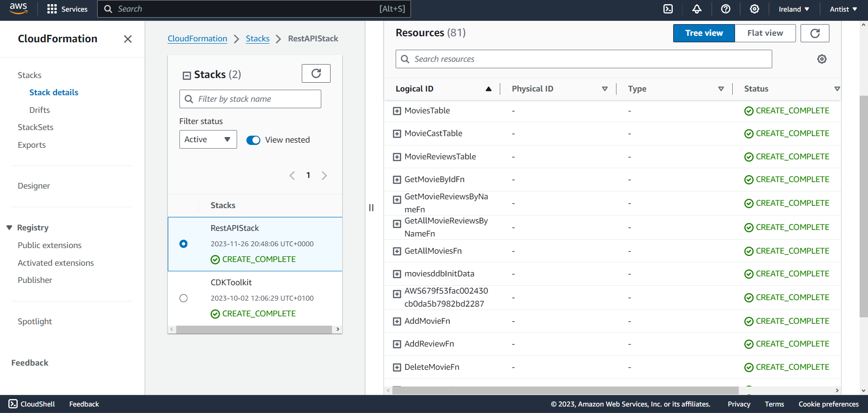Expand the GetAllMoviesFn resource

(397, 251)
